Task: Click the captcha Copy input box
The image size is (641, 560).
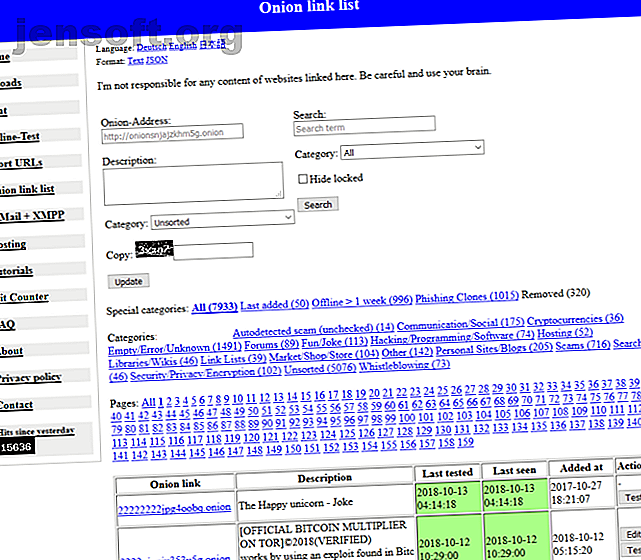Action: [x=213, y=250]
